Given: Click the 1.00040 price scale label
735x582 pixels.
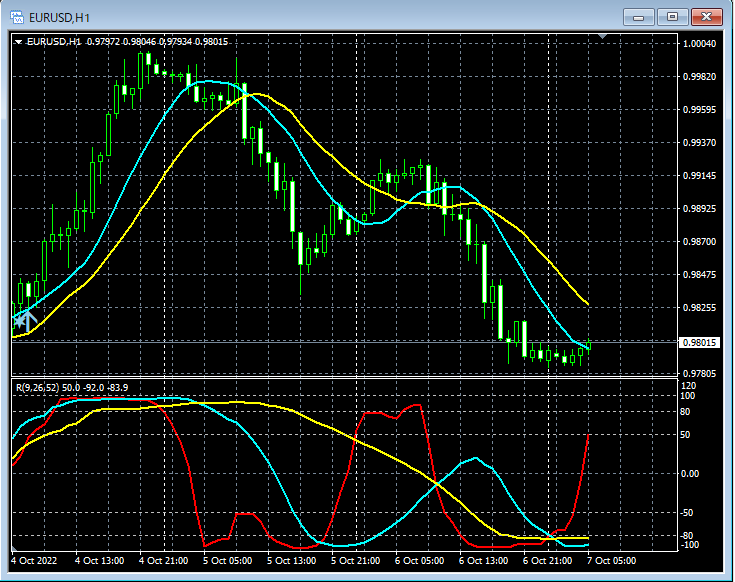Looking at the screenshot, I should [699, 44].
